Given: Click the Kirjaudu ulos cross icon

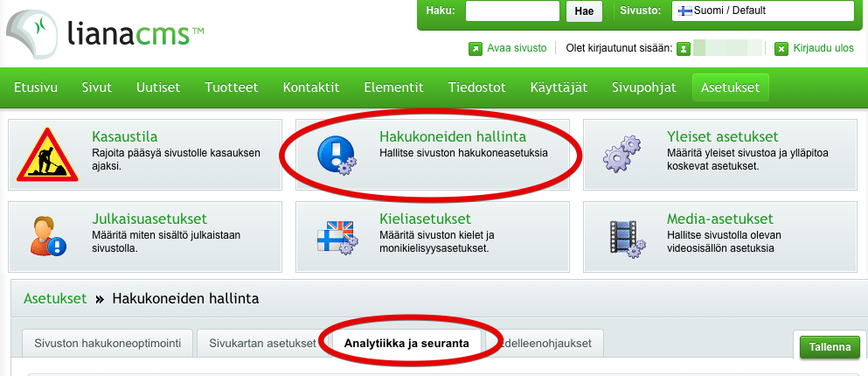Looking at the screenshot, I should click(781, 49).
